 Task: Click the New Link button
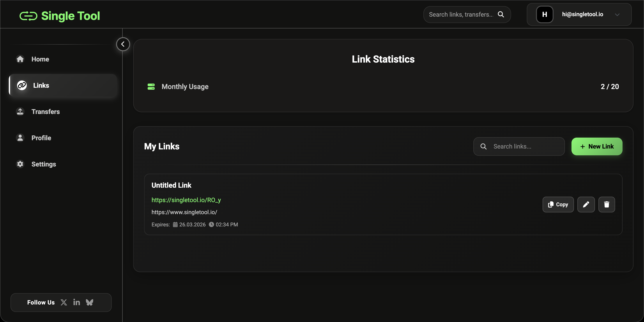pos(597,146)
